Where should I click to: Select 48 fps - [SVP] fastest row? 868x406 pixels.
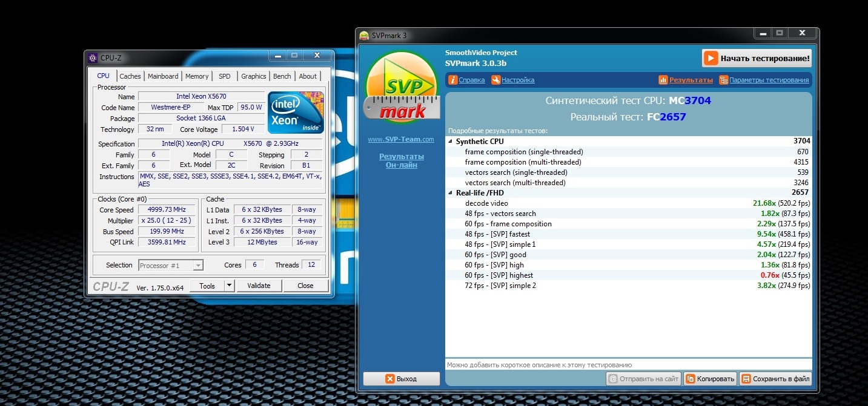(x=629, y=234)
